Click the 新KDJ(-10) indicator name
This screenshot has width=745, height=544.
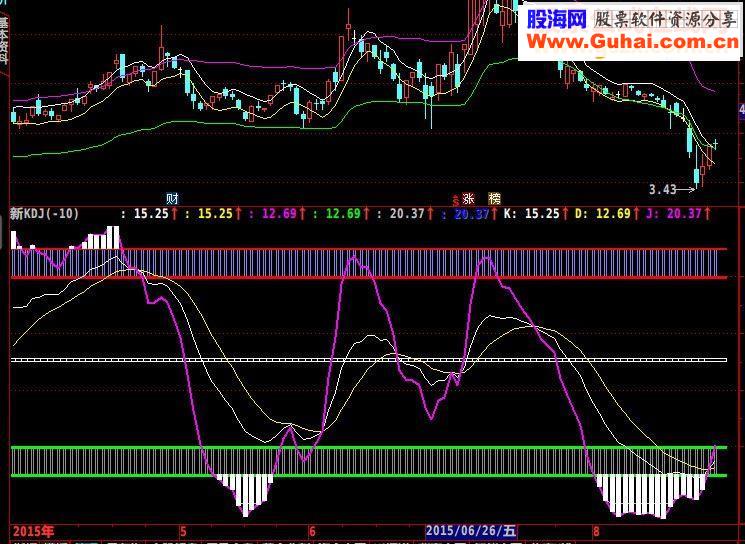click(x=45, y=214)
